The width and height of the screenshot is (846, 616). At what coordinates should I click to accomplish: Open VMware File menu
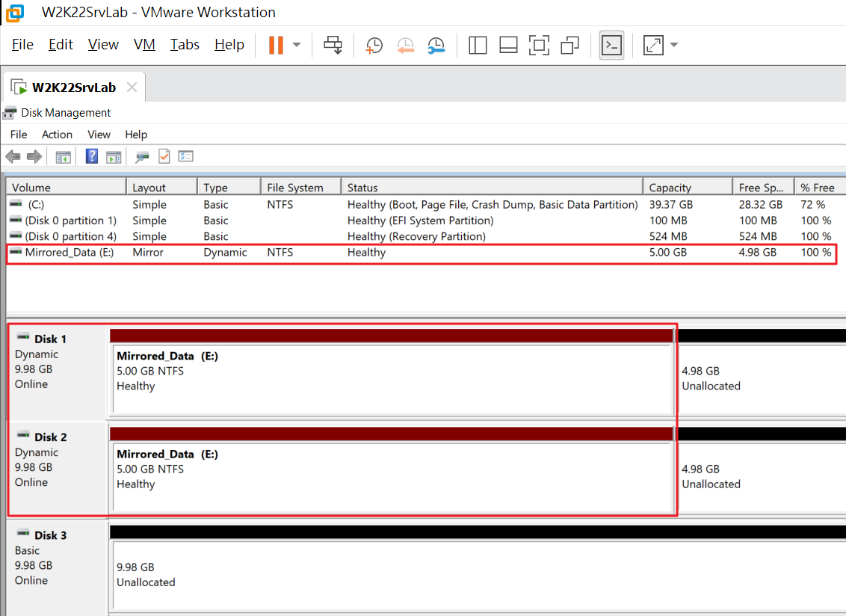22,44
